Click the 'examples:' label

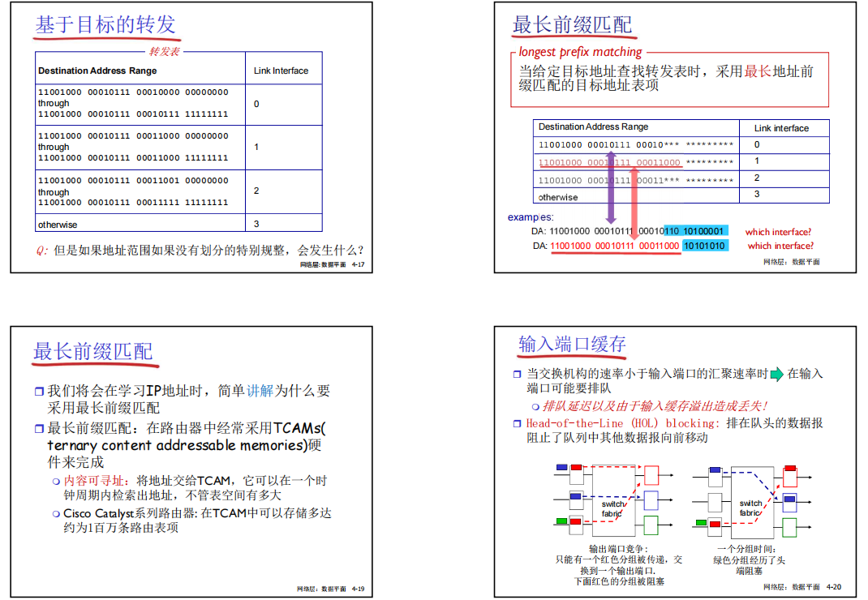pos(531,217)
